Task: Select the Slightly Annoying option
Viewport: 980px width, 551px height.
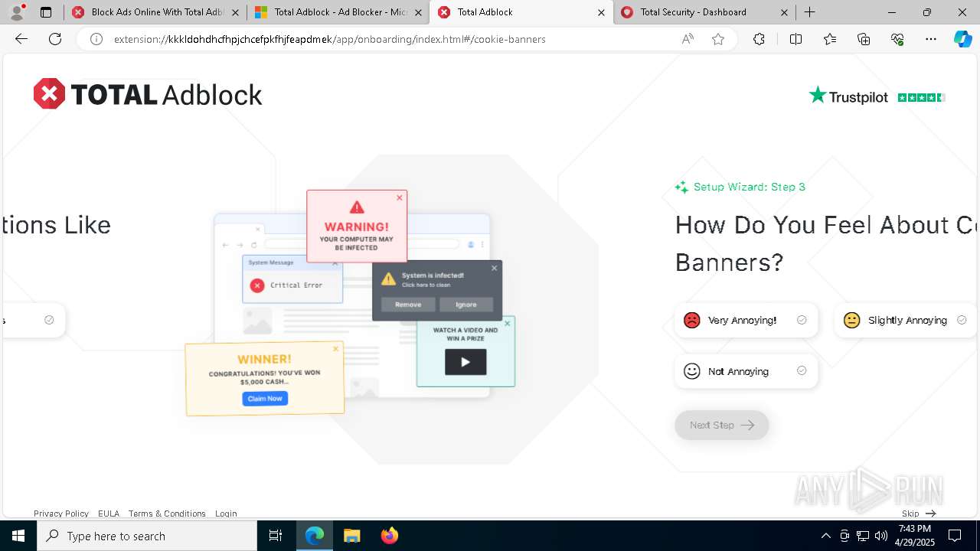Action: tap(906, 320)
